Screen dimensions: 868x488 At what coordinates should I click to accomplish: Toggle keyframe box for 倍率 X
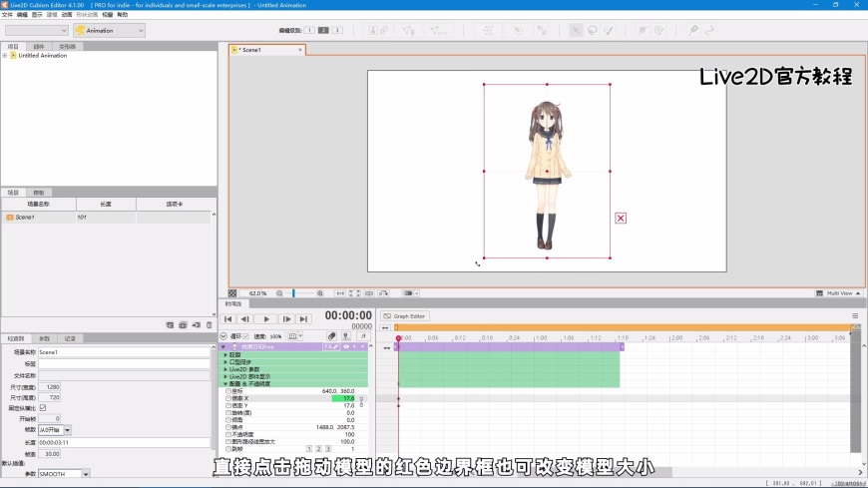click(x=228, y=398)
